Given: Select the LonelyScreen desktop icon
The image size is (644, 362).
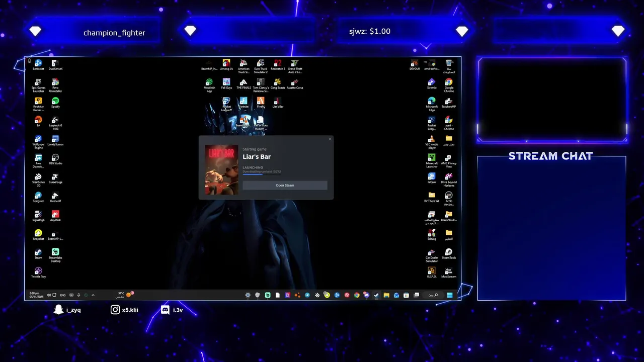Looking at the screenshot, I should tap(55, 140).
